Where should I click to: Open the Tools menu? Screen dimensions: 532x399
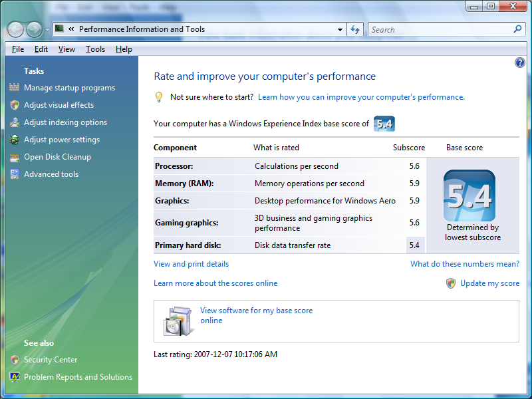point(95,49)
